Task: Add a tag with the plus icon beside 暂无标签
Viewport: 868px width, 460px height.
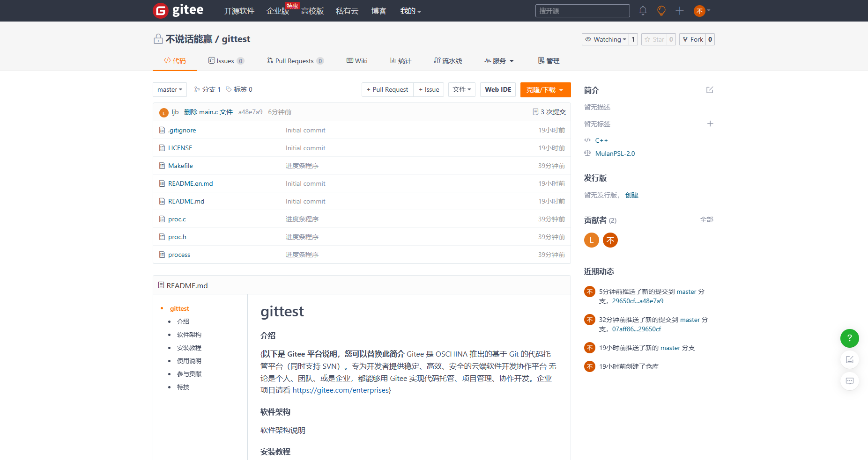Action: (x=710, y=124)
